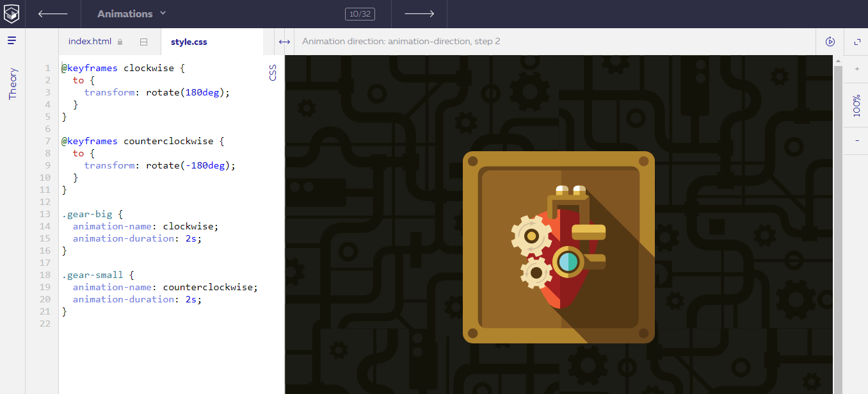This screenshot has height=394, width=868.
Task: Click the lock icon on index.html
Action: (x=120, y=41)
